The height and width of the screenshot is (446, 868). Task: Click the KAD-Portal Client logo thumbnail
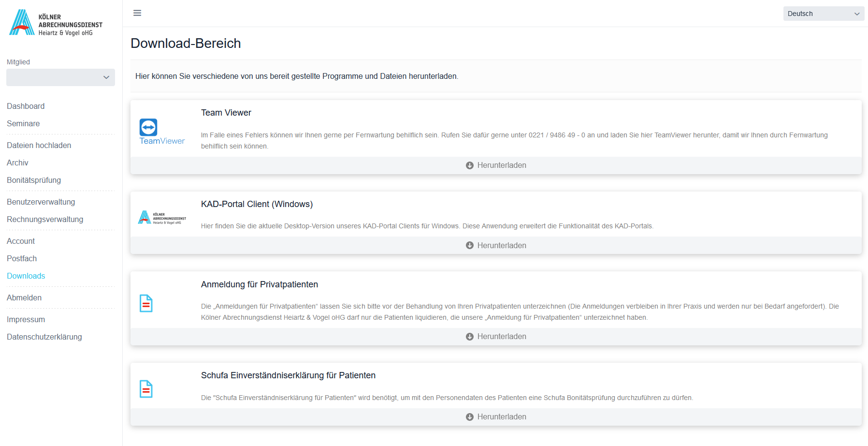pos(162,218)
